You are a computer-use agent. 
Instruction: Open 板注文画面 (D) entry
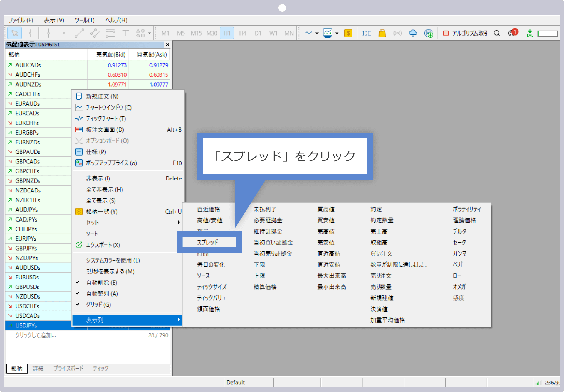128,130
